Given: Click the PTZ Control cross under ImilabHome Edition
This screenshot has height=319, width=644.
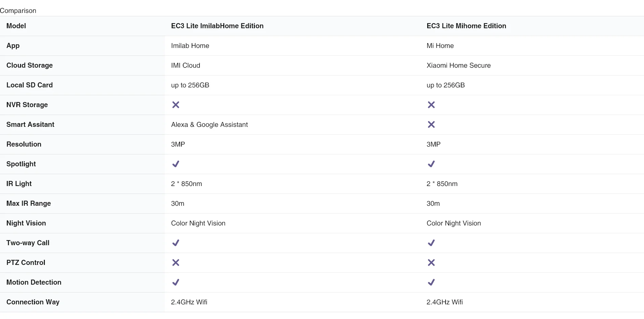Looking at the screenshot, I should 176,263.
